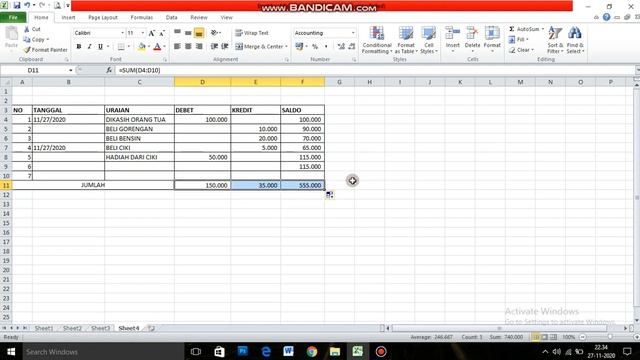The image size is (640, 360).
Task: Apply the red Font Color
Action: point(157,47)
